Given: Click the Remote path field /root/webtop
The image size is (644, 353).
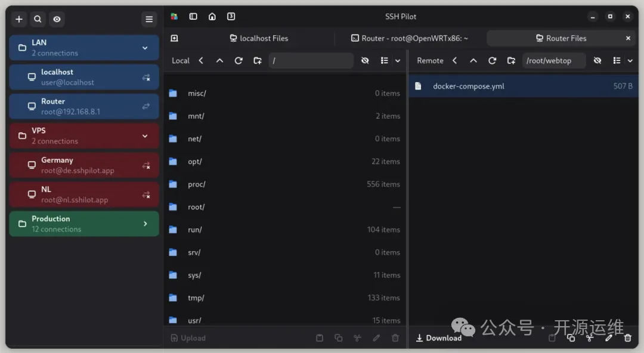Looking at the screenshot, I should pyautogui.click(x=553, y=60).
